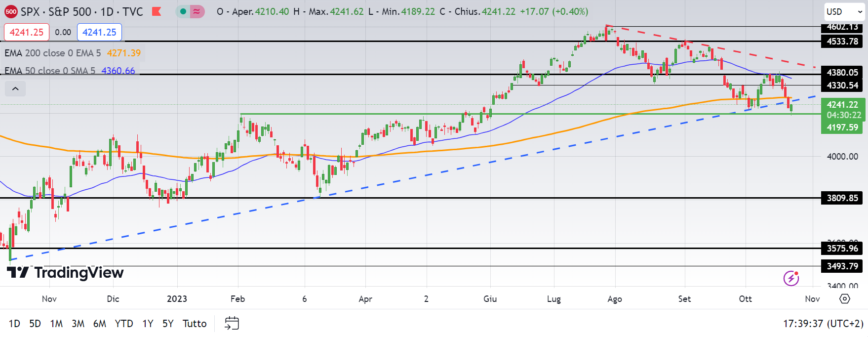Click the pink approximate-data indicator icon
Viewport: 868px width, 337px height.
pos(197,11)
